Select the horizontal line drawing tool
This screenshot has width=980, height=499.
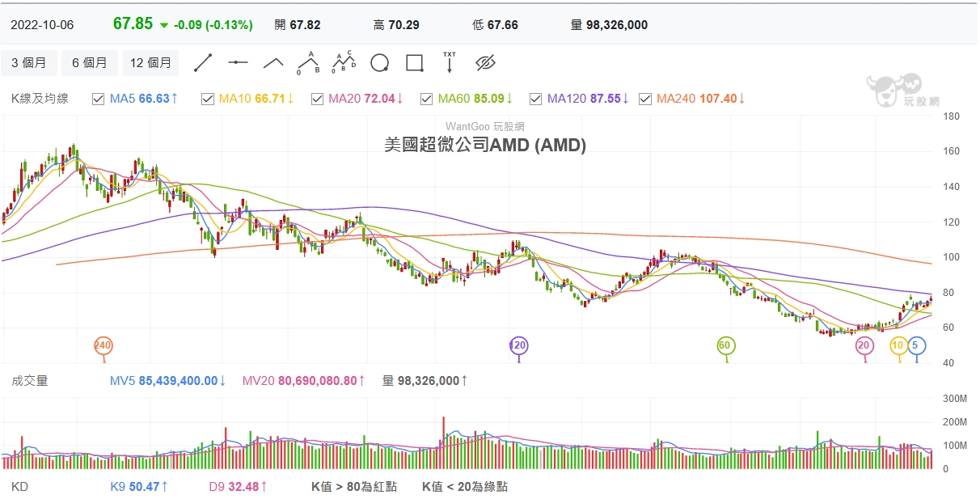coord(238,62)
